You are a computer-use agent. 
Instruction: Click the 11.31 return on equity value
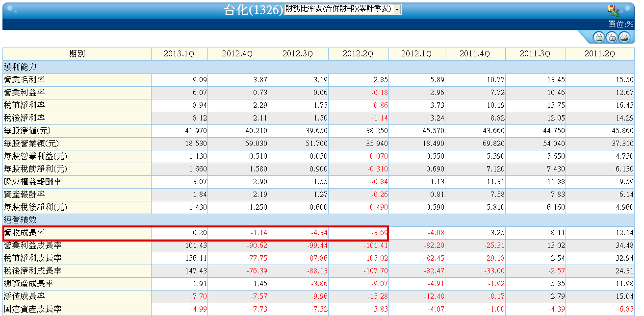tap(496, 182)
